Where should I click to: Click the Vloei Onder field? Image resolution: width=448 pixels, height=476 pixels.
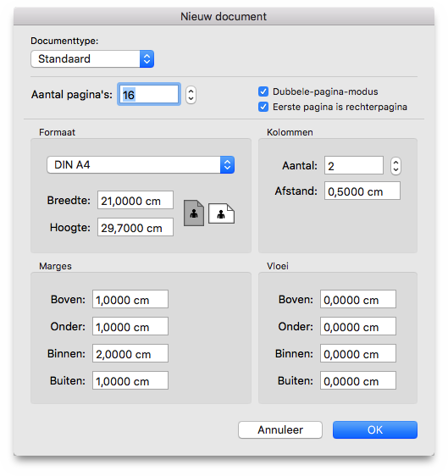[x=358, y=326]
